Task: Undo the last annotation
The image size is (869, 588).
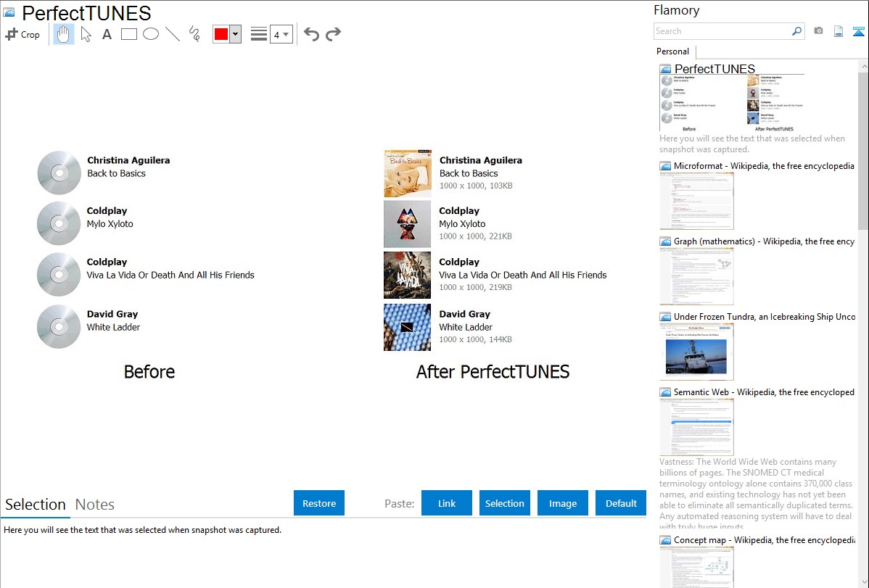Action: coord(311,34)
